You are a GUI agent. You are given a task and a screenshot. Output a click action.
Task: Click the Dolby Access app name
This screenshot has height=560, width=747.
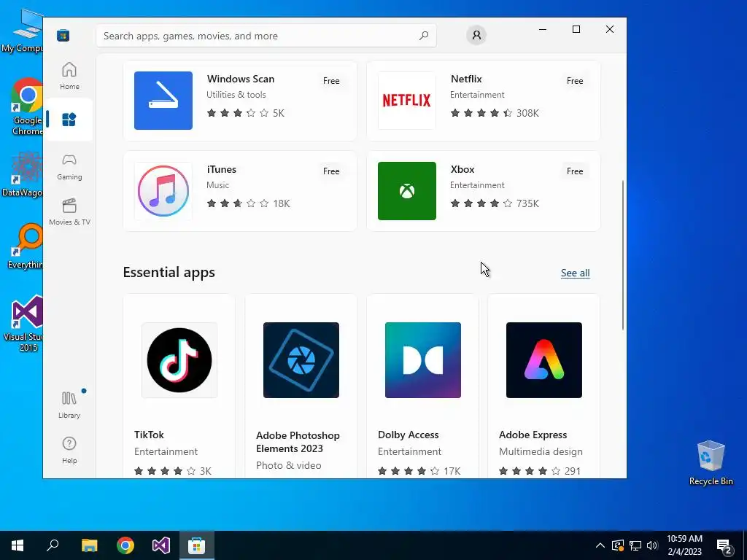tap(409, 435)
